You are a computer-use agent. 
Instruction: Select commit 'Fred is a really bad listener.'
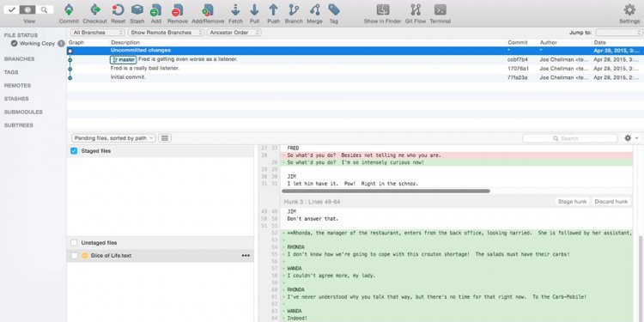355,69
